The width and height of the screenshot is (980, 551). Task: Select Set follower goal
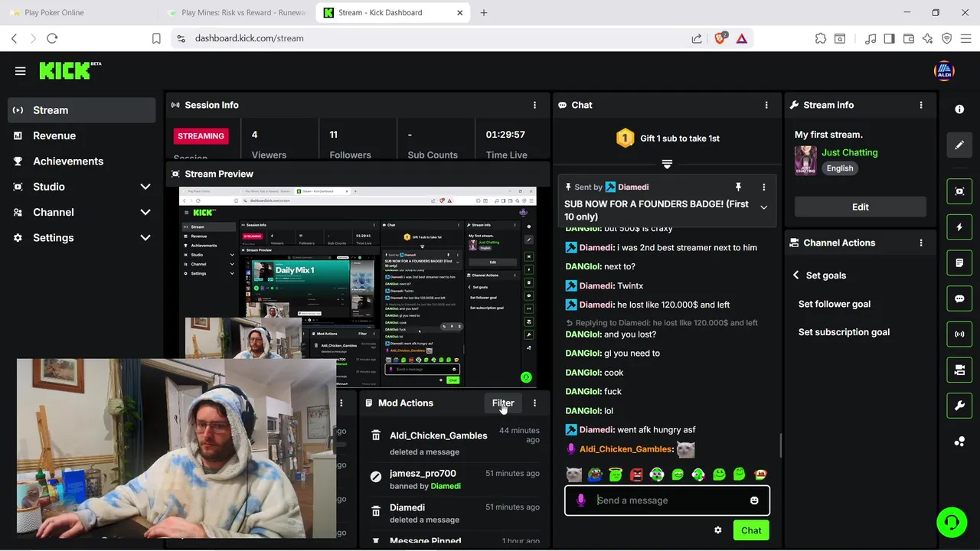(x=835, y=304)
